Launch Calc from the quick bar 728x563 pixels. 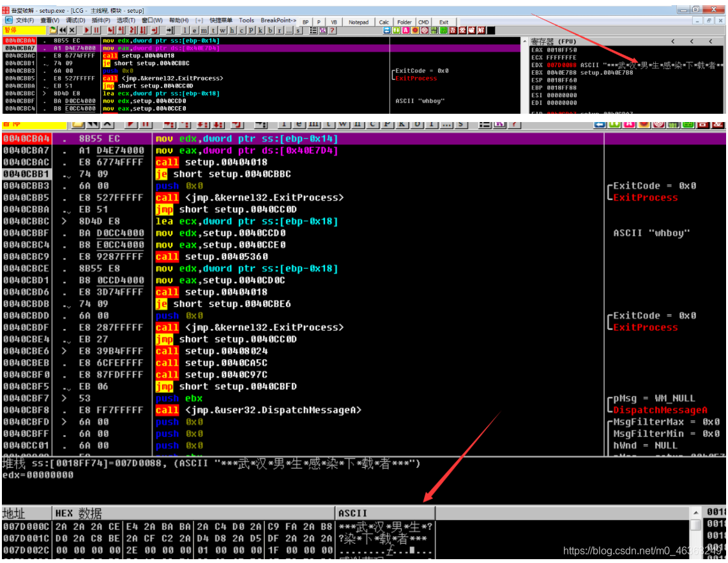click(x=384, y=22)
